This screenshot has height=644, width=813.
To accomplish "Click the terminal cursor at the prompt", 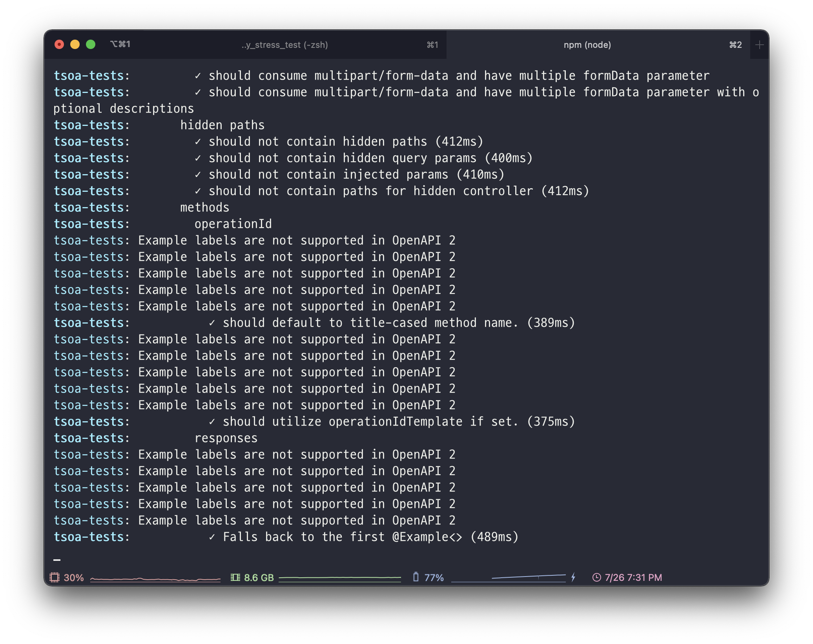I will click(57, 560).
